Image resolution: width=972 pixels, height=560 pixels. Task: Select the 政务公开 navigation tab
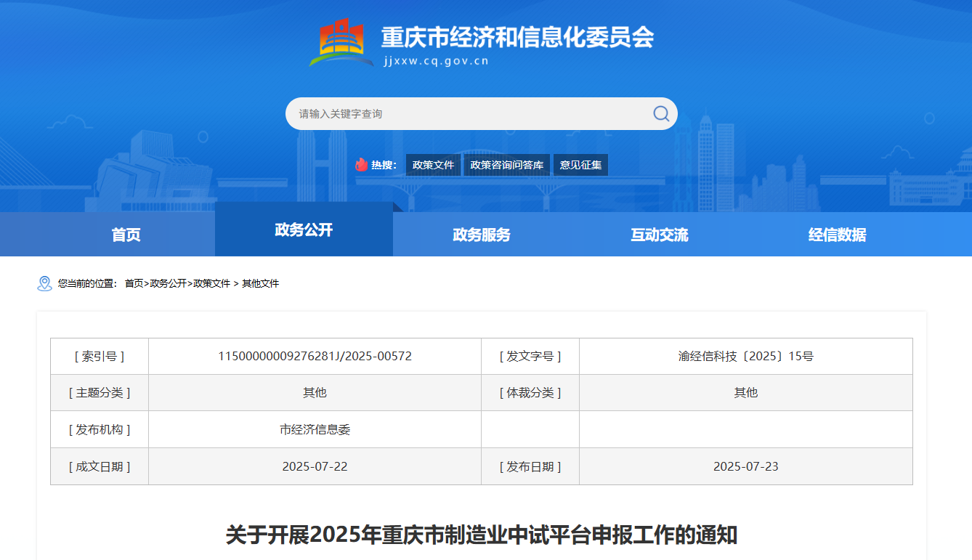[x=304, y=230]
